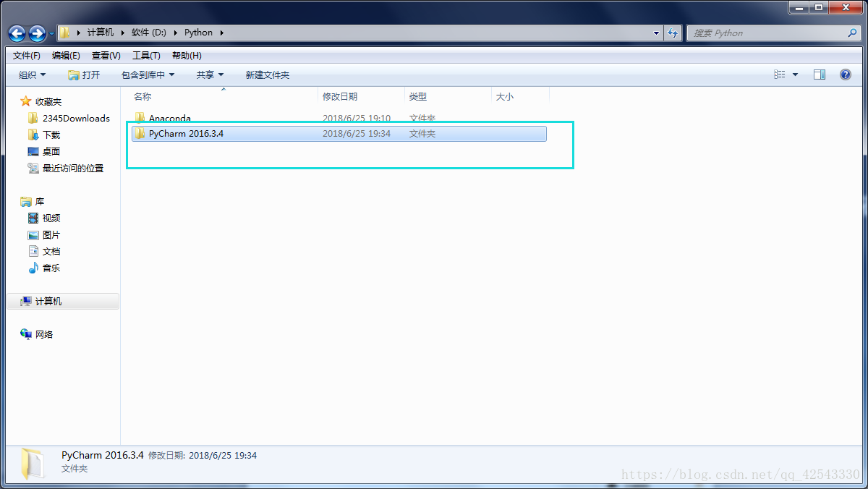This screenshot has height=489, width=868.
Task: Open the 查看(V) menu
Action: point(106,56)
